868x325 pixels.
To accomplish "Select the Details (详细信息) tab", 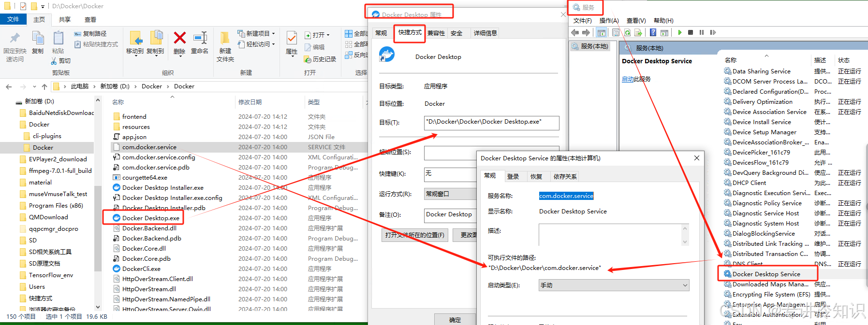I will [485, 33].
